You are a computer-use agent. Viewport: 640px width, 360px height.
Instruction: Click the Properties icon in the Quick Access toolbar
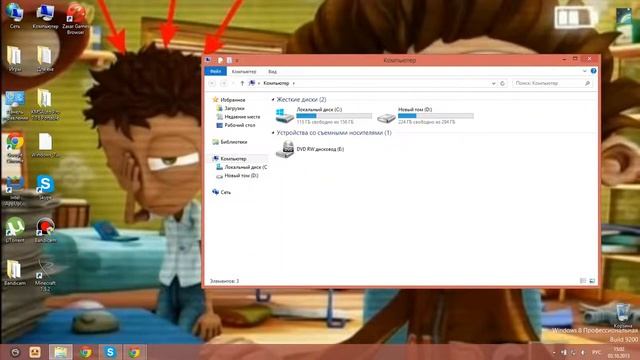coord(220,60)
